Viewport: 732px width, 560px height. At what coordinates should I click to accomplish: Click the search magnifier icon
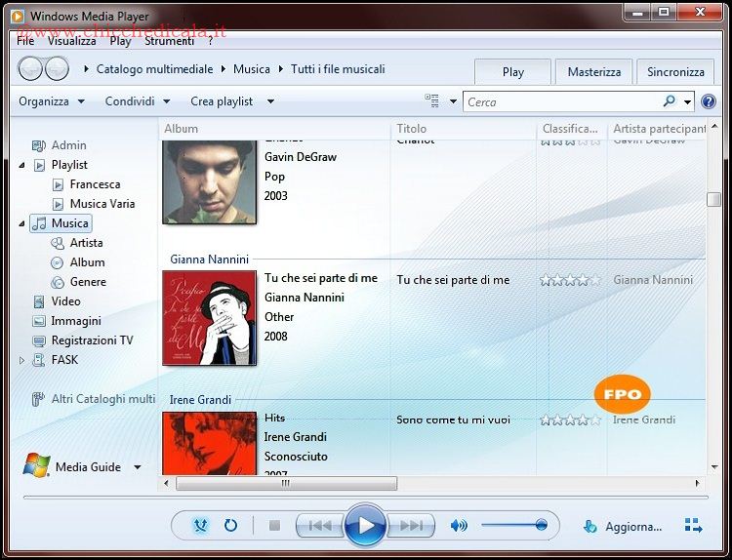669,101
